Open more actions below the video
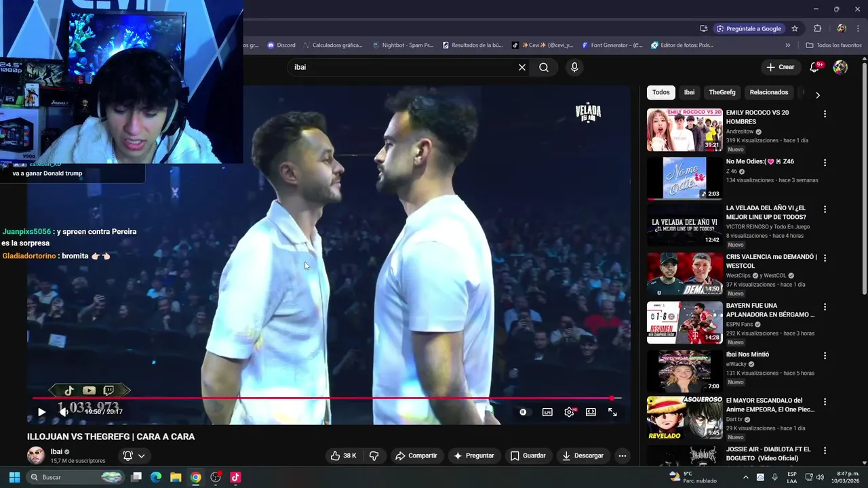Screen dimensions: 868x488 click(623, 455)
